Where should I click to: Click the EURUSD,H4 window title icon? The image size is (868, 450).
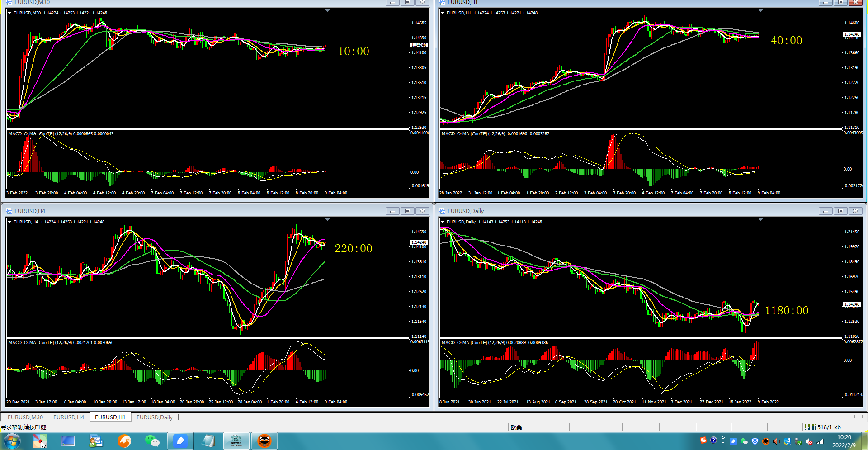pyautogui.click(x=9, y=211)
